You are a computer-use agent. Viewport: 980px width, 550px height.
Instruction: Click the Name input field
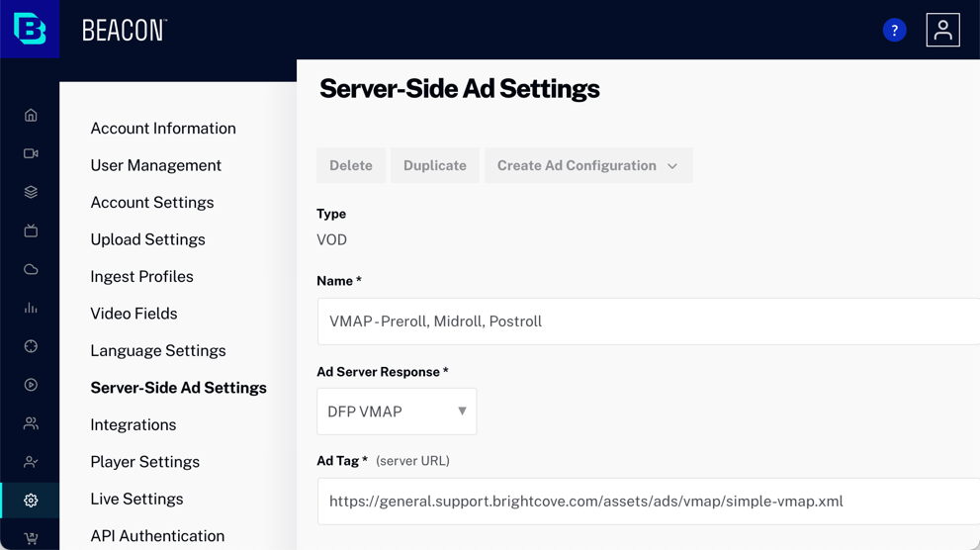[x=648, y=321]
